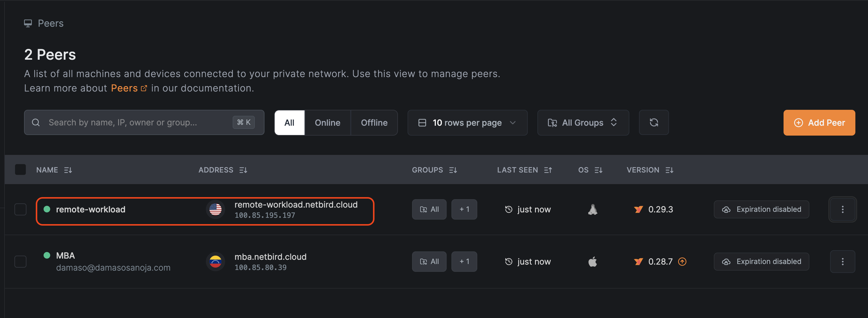This screenshot has height=318, width=868.
Task: Switch to the Offline filter tab
Action: 374,122
